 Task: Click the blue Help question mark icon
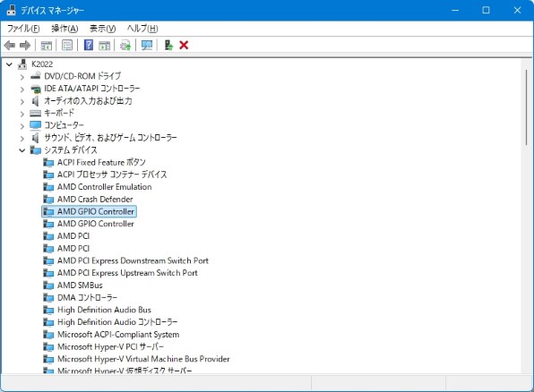pyautogui.click(x=89, y=45)
